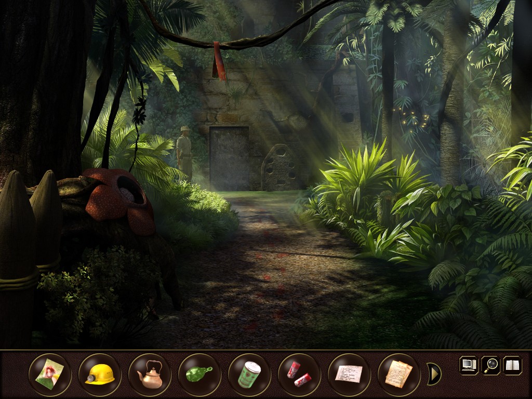
Task: Click the red cloth hanging from the vine
Action: pos(218,62)
